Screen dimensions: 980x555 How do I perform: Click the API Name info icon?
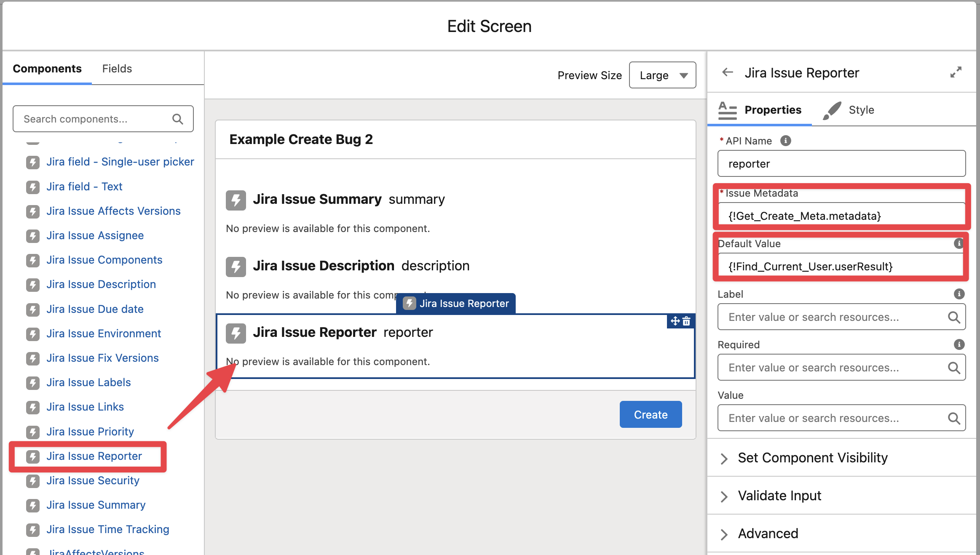coord(785,141)
